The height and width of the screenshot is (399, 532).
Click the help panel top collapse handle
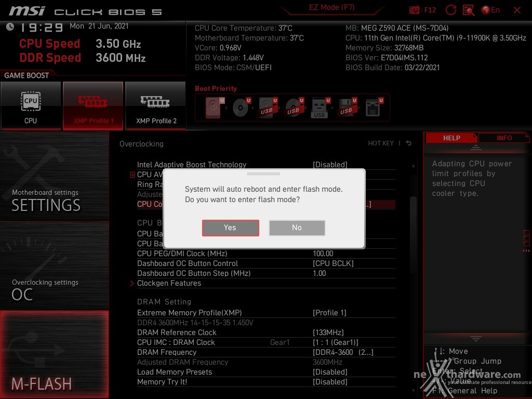tap(476, 148)
